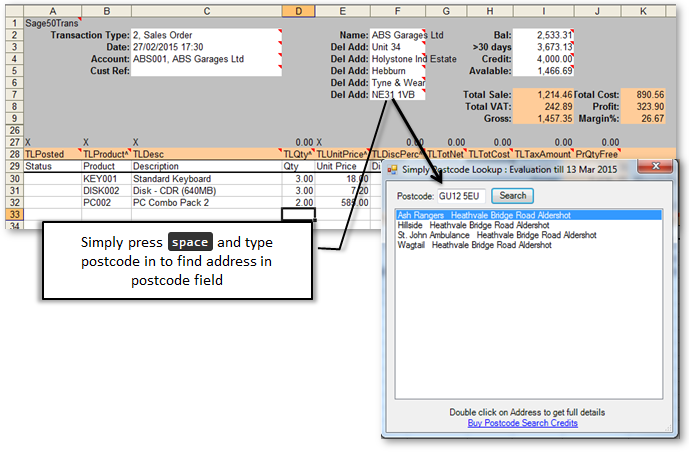The height and width of the screenshot is (453, 689).
Task: Click the Del Add cell Tyne & Wear
Action: click(398, 83)
